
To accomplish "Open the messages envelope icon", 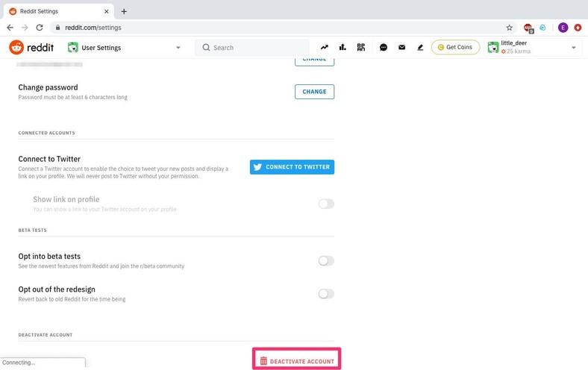I will click(401, 47).
